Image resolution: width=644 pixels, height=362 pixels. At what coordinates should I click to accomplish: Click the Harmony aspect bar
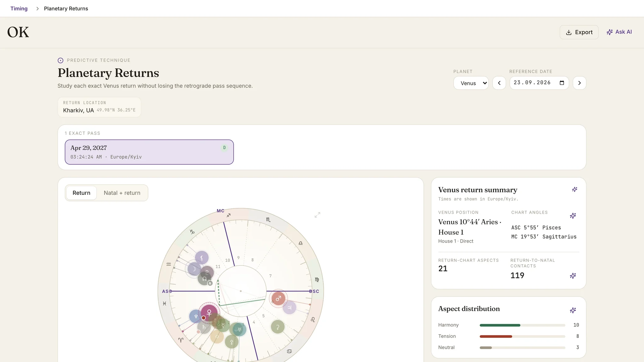[522, 325]
